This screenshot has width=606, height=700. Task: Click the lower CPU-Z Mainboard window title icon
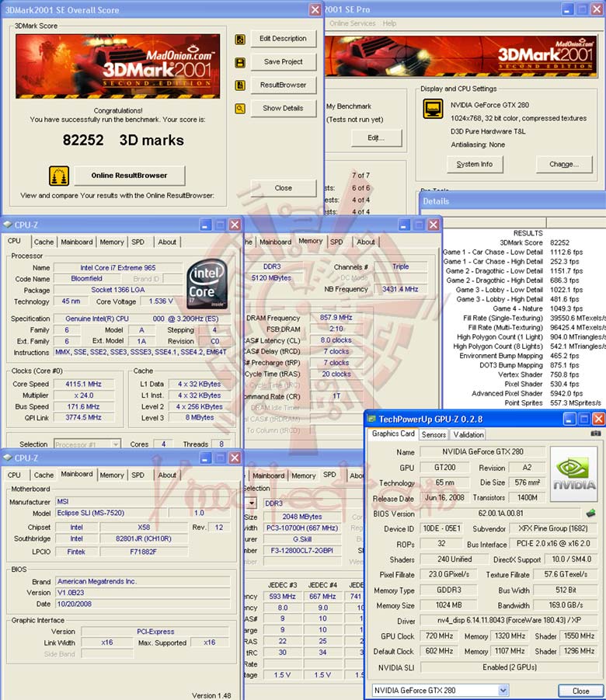(8, 458)
